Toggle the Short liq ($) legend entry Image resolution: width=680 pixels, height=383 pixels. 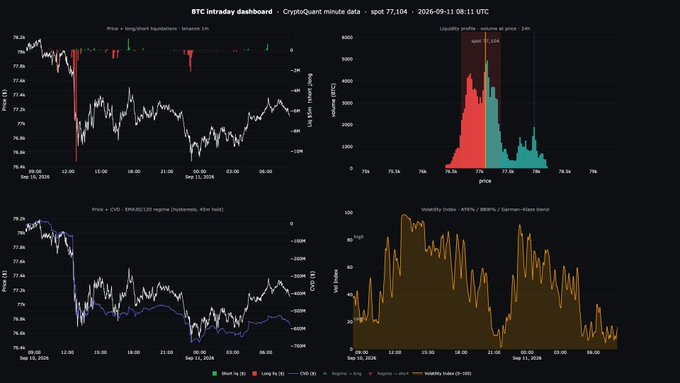click(229, 373)
